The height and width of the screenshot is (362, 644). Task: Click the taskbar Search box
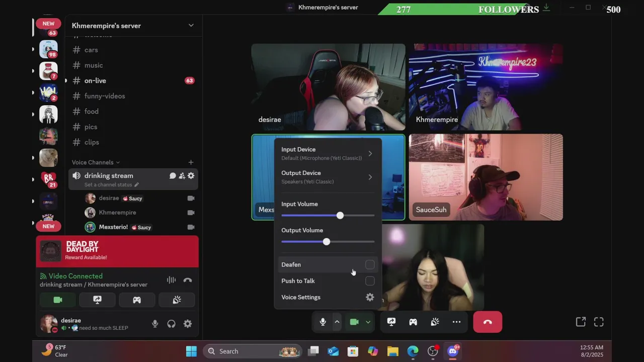coord(252,351)
